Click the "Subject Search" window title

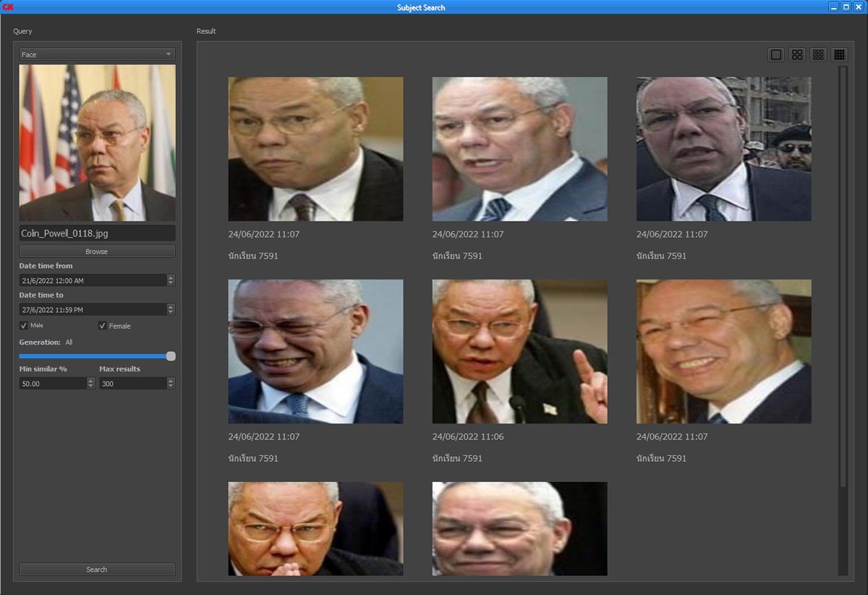[421, 7]
